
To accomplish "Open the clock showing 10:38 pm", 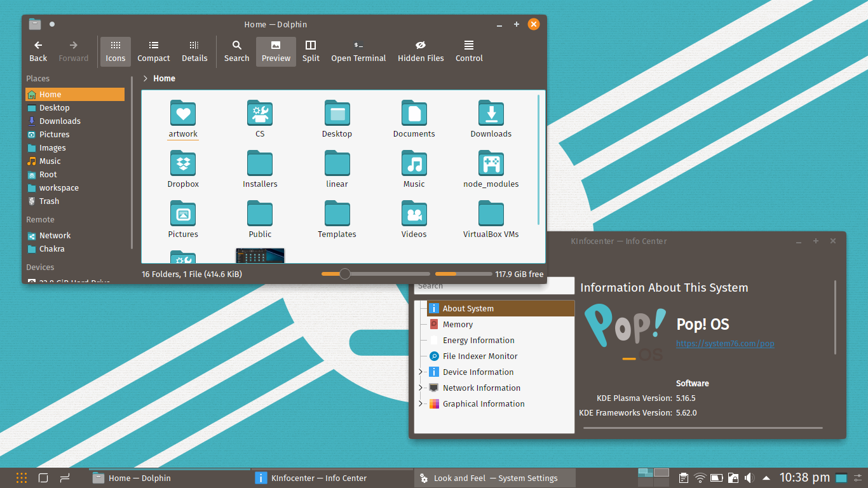I will [804, 478].
